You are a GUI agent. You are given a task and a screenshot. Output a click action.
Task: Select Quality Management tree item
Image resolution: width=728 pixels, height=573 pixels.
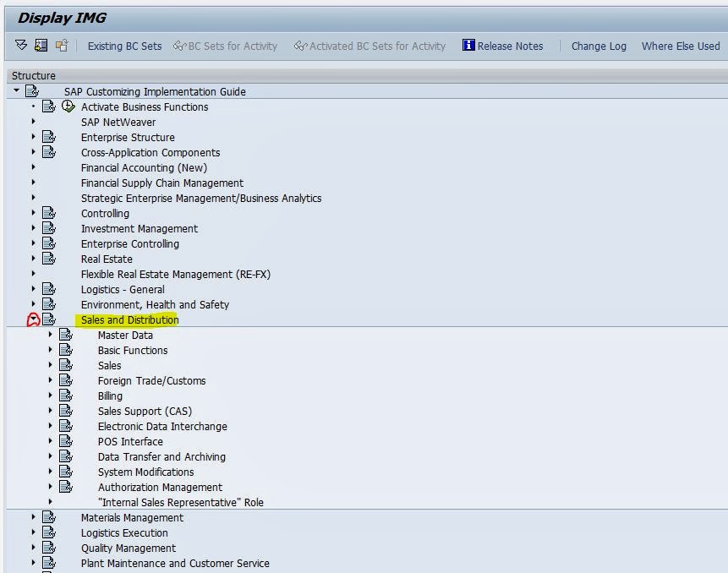coord(129,548)
